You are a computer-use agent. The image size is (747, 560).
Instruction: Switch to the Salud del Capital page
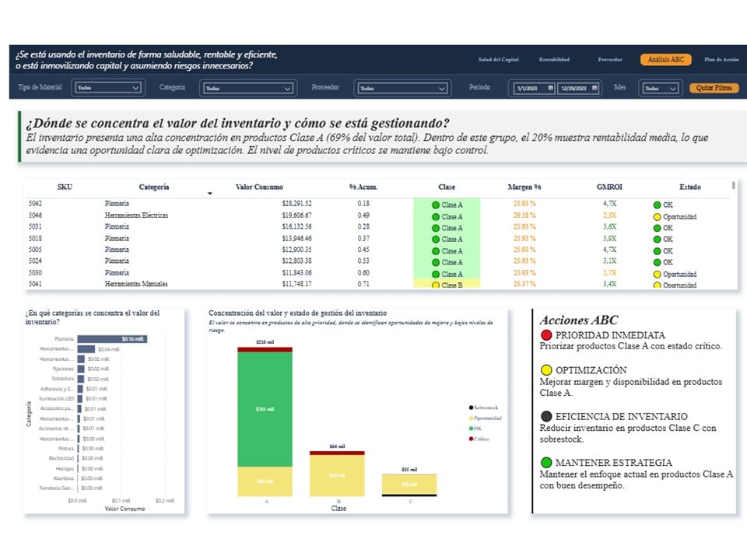pos(498,60)
